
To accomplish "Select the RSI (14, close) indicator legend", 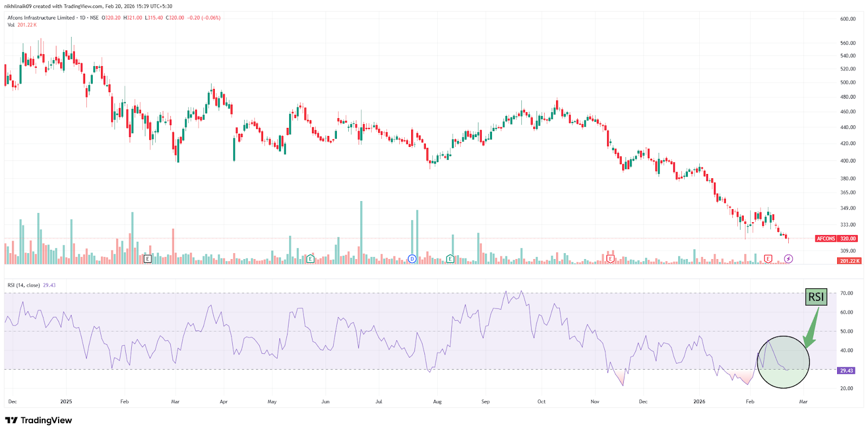I will click(x=23, y=285).
